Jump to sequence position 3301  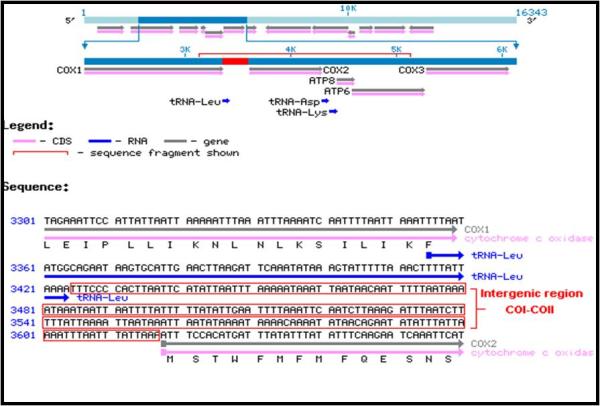click(x=24, y=220)
